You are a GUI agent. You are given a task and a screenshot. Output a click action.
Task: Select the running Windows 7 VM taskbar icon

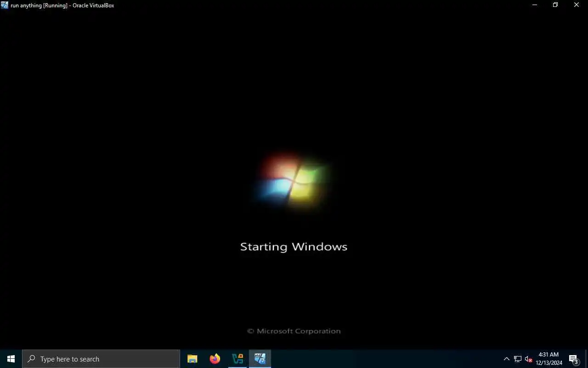point(260,359)
